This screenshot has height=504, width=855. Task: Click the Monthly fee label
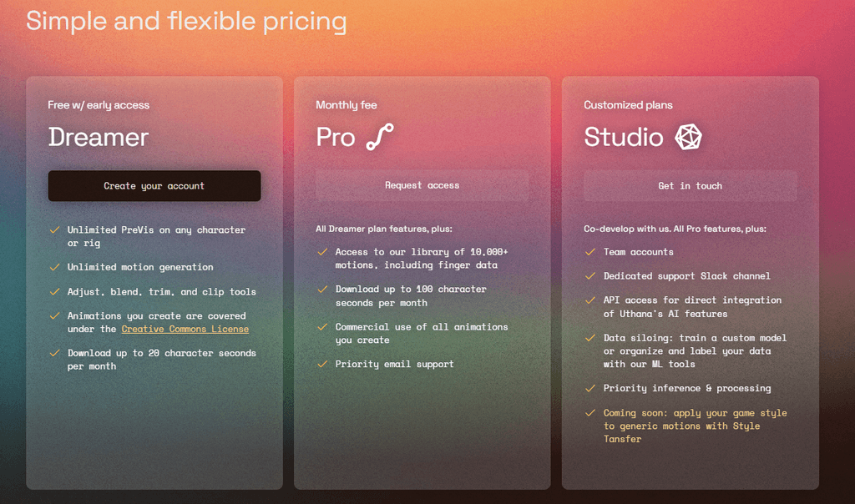[347, 105]
